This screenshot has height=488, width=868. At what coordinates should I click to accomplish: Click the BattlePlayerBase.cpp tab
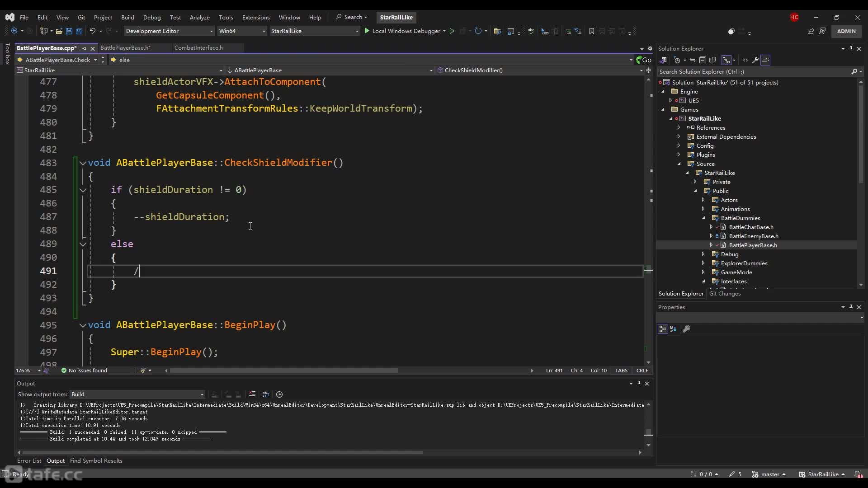point(46,47)
